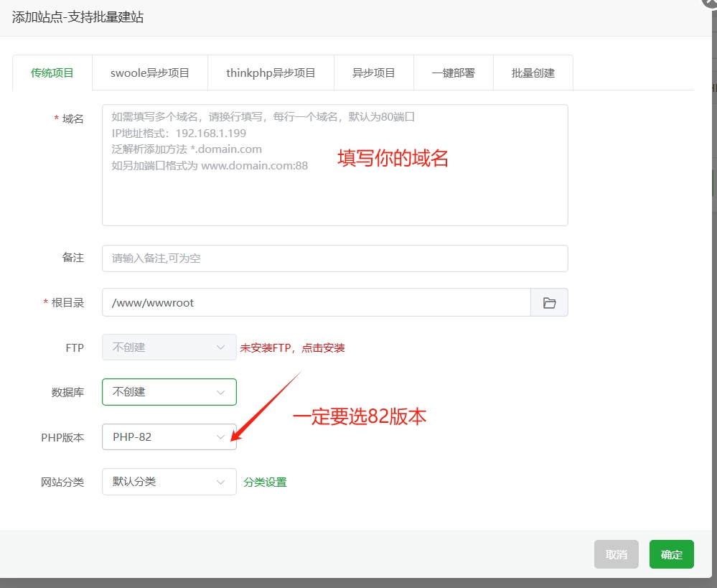Open the 批量创建 tab

(533, 73)
